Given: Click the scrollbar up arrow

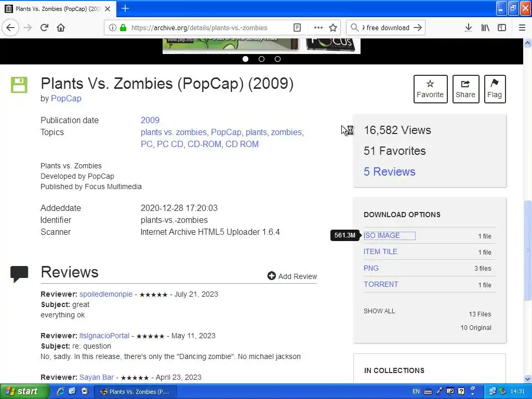Looking at the screenshot, I should (x=528, y=43).
